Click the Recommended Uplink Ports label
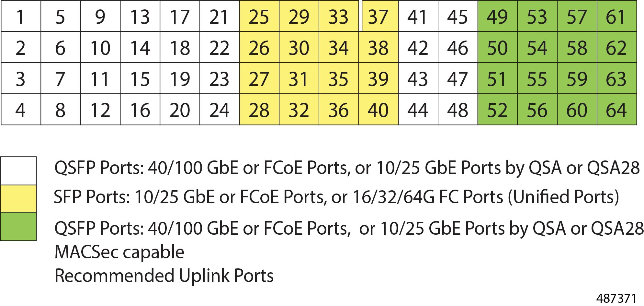Image resolution: width=644 pixels, height=306 pixels. pos(164,276)
